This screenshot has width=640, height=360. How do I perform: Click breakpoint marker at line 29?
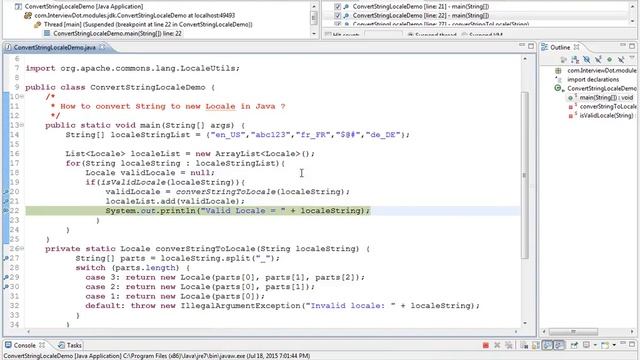coord(6,277)
